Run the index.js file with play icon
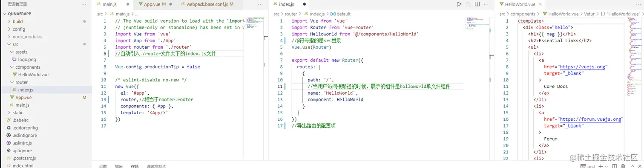This screenshot has width=644, height=168. (459, 4)
